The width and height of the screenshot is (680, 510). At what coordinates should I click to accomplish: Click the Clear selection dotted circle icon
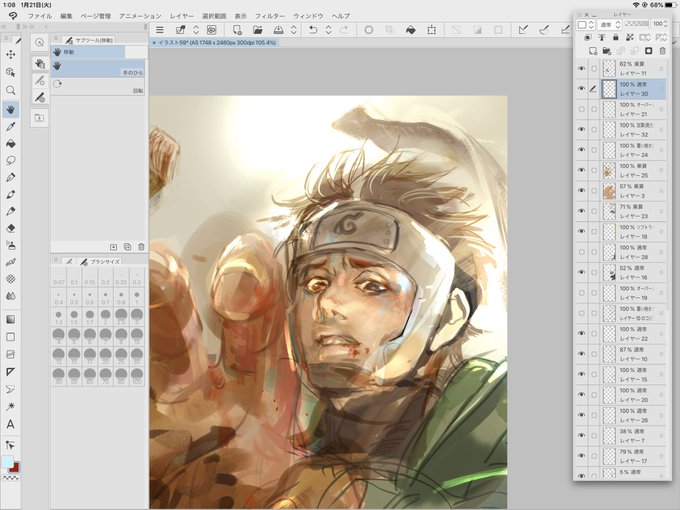(x=369, y=30)
